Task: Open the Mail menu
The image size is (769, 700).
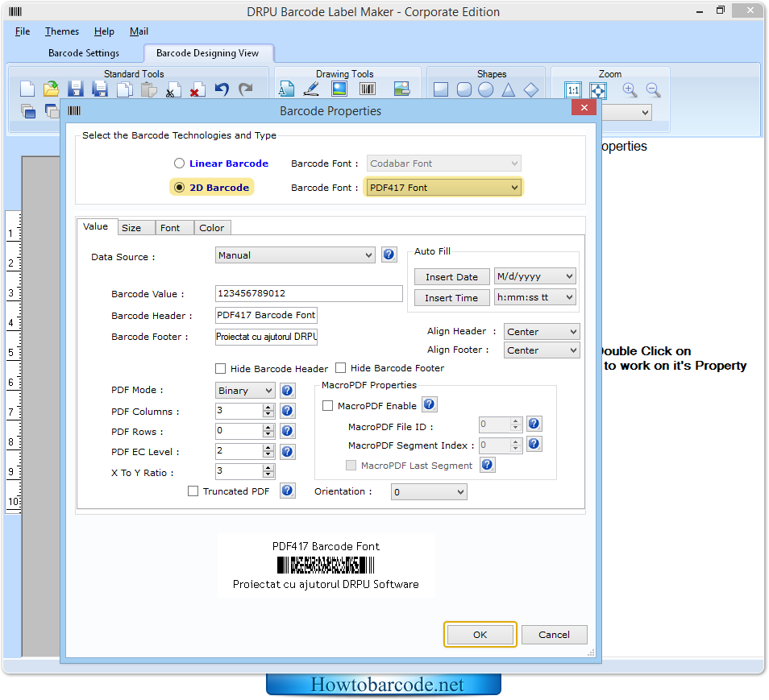Action: click(x=139, y=31)
